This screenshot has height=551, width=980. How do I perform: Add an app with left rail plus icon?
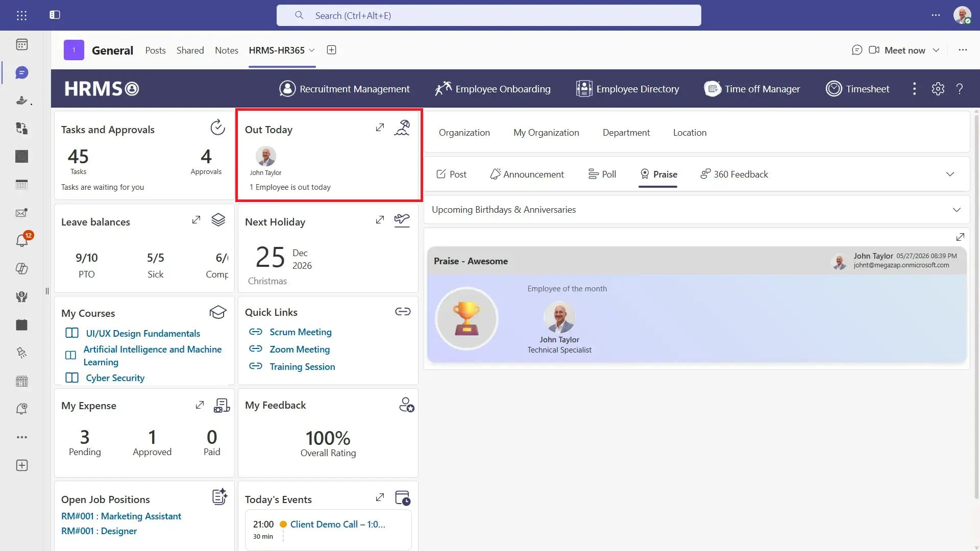(x=21, y=465)
